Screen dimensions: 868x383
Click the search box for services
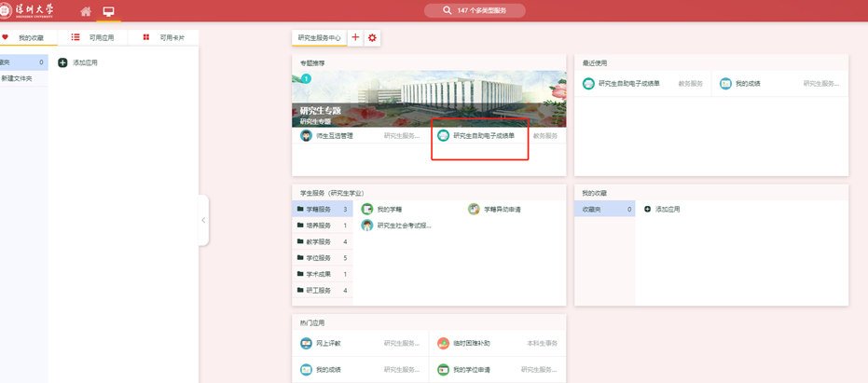pos(475,11)
